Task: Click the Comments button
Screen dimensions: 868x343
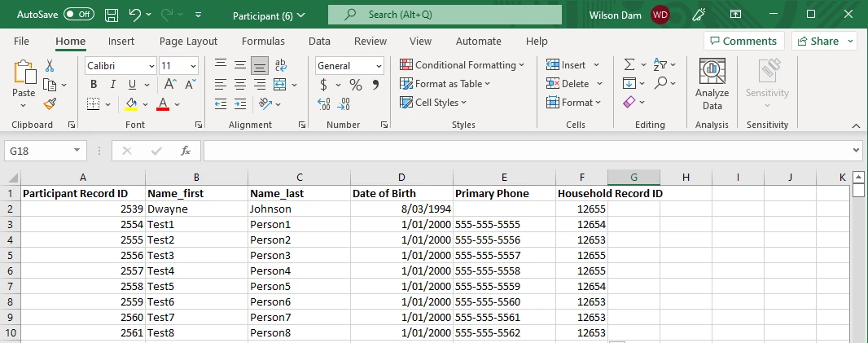Action: click(x=743, y=41)
